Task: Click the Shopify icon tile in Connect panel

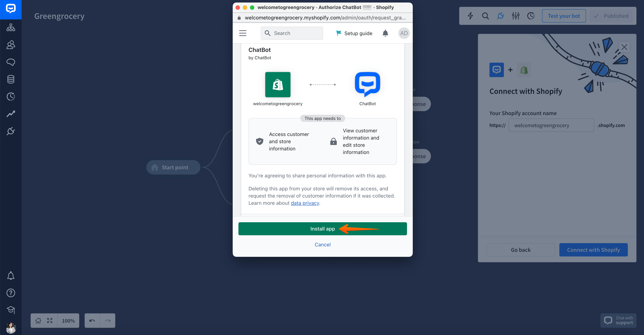Action: pyautogui.click(x=524, y=70)
